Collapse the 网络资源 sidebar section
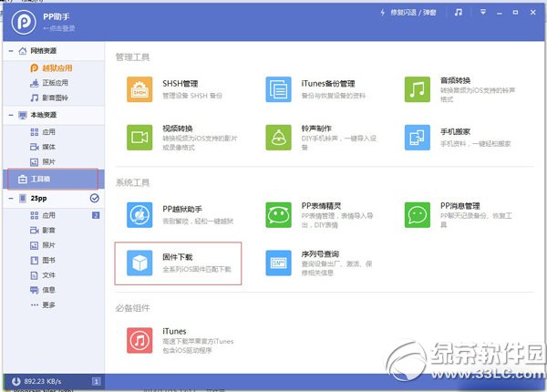547x392 pixels. pos(9,51)
